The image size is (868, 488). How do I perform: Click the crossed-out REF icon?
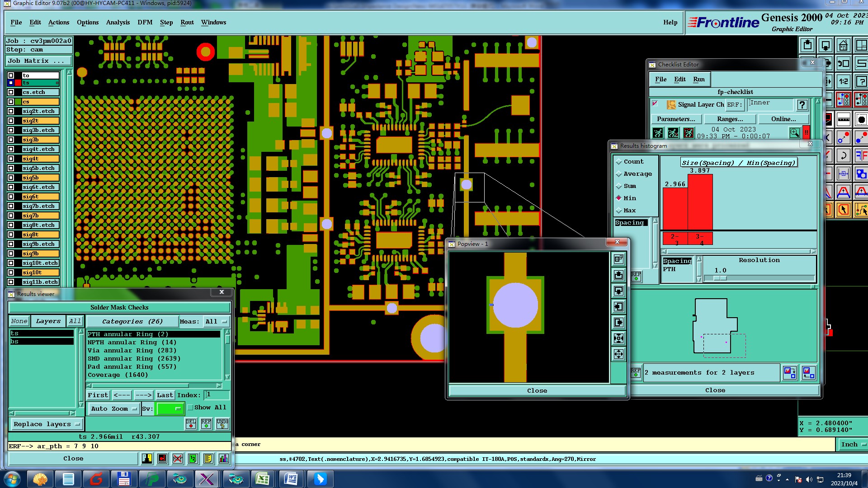(178, 459)
